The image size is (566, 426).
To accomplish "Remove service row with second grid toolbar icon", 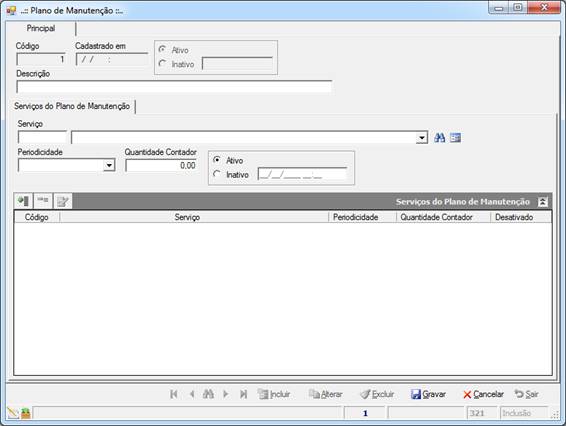I will point(43,201).
